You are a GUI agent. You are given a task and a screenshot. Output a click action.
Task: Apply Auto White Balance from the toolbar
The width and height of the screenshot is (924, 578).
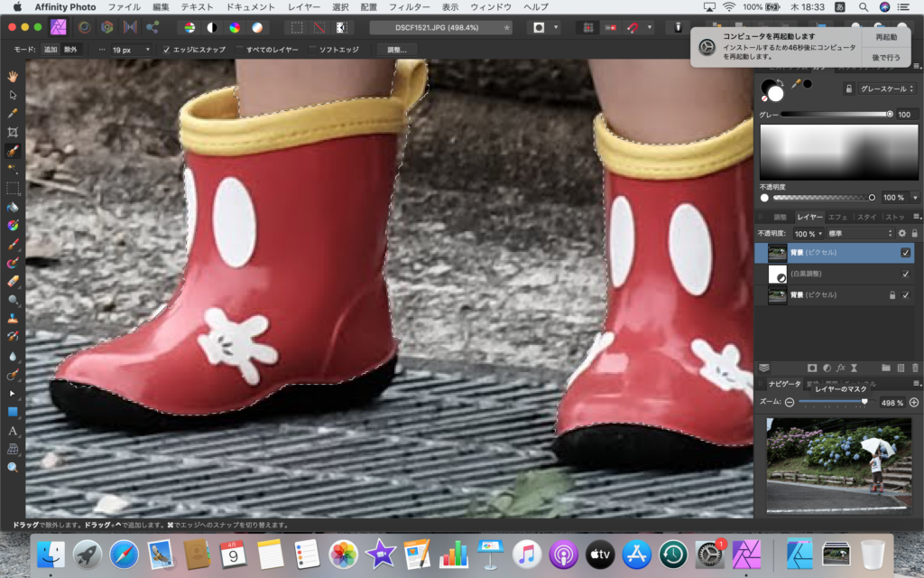pyautogui.click(x=257, y=28)
